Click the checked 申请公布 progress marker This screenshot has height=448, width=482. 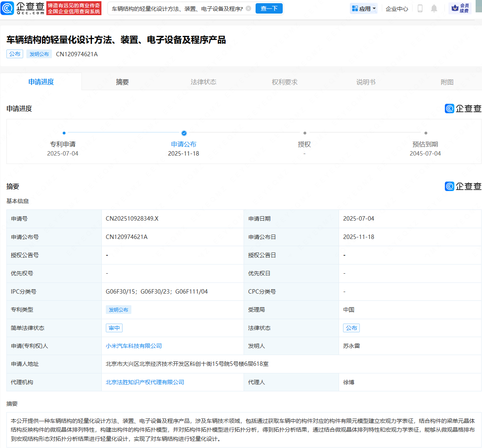point(184,133)
